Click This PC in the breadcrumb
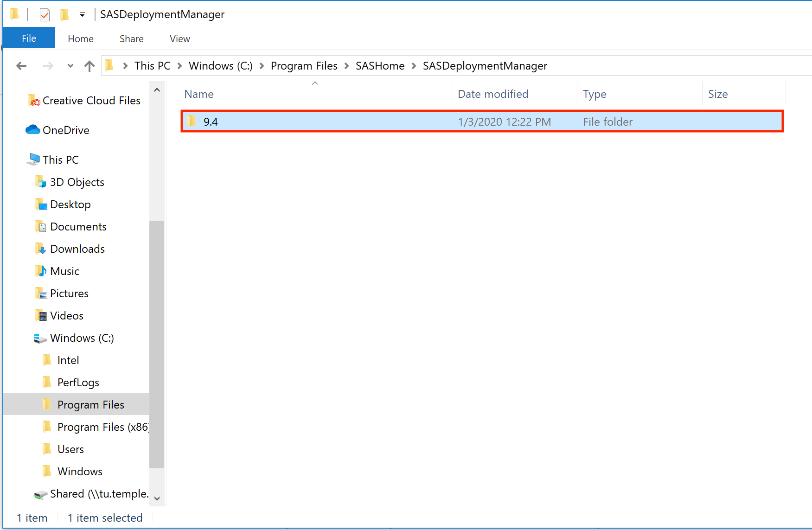 point(153,66)
